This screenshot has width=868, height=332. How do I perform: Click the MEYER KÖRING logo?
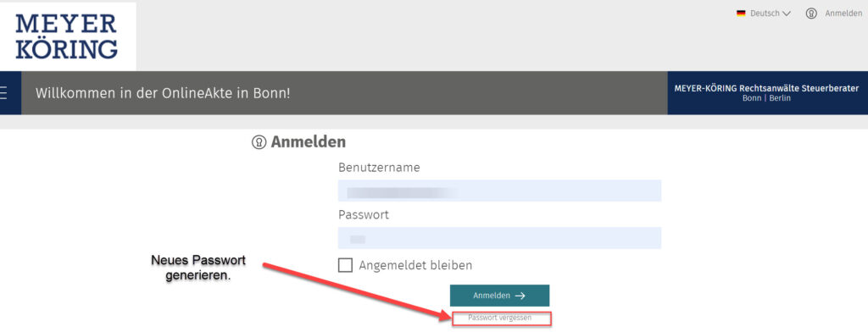coord(67,36)
